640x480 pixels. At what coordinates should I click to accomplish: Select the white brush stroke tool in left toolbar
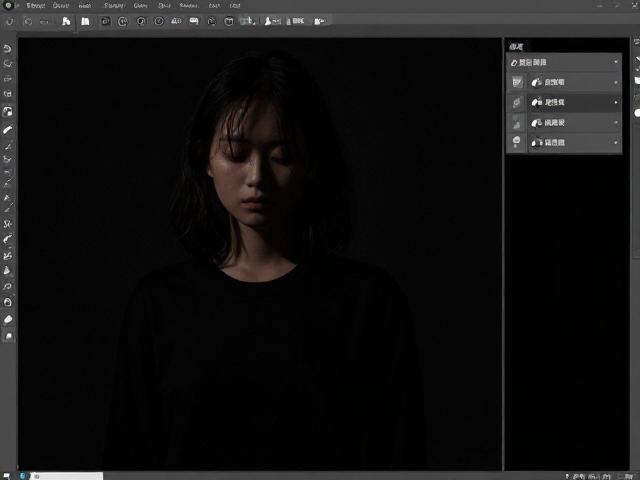tap(8, 129)
